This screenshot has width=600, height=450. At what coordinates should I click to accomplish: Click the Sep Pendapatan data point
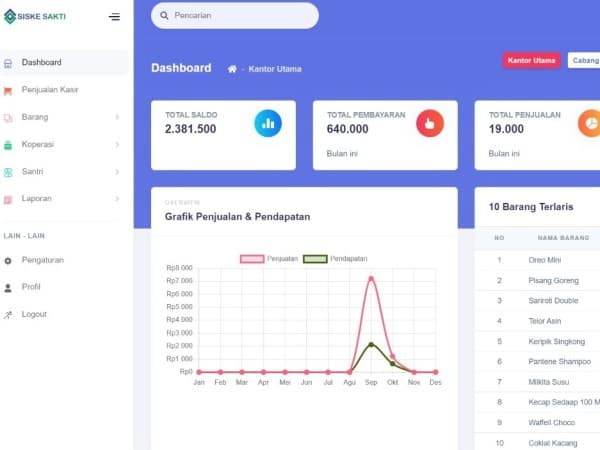click(371, 344)
